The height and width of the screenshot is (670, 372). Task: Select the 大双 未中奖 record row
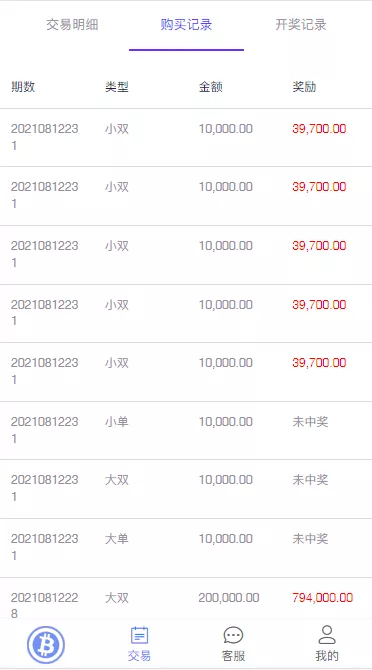[186, 489]
